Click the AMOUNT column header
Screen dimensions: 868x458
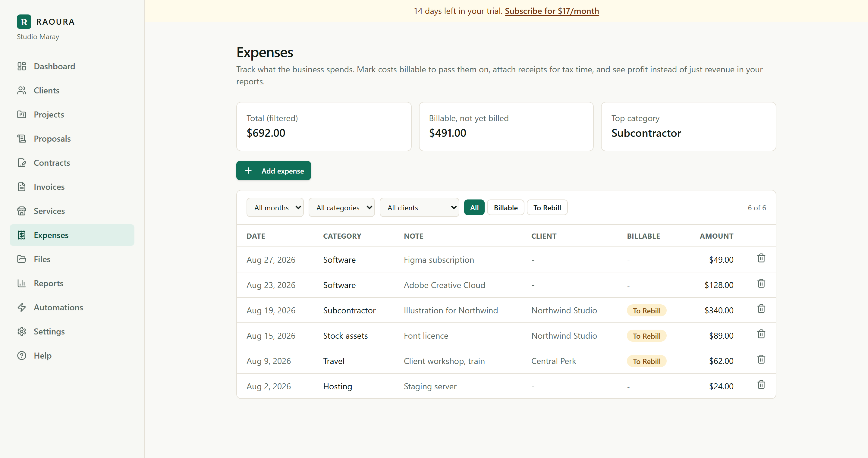pos(716,236)
